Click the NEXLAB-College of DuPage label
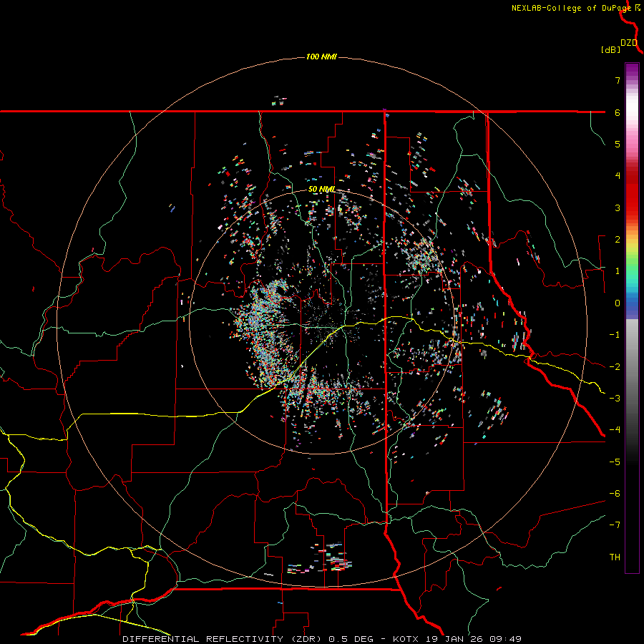 [571, 8]
